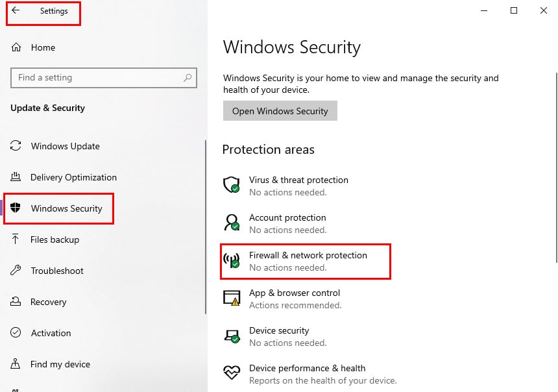Click the Device performance heart icon
This screenshot has height=392, width=558.
[232, 373]
